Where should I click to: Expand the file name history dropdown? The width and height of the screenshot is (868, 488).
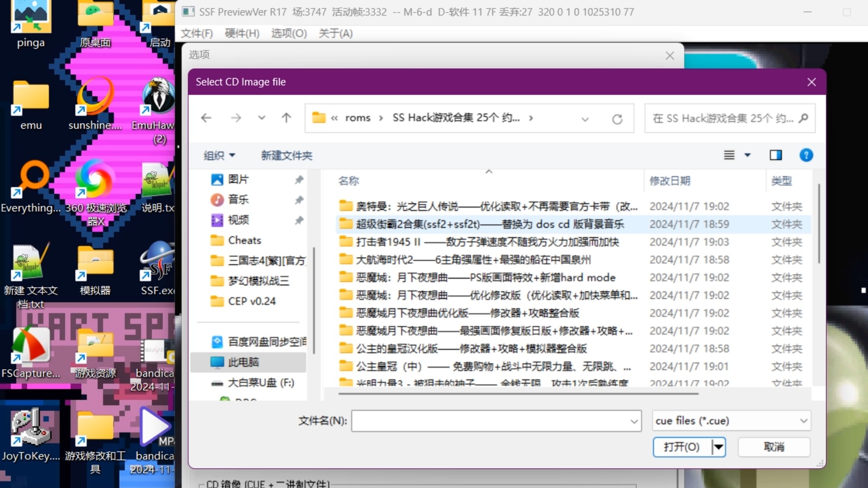[634, 422]
